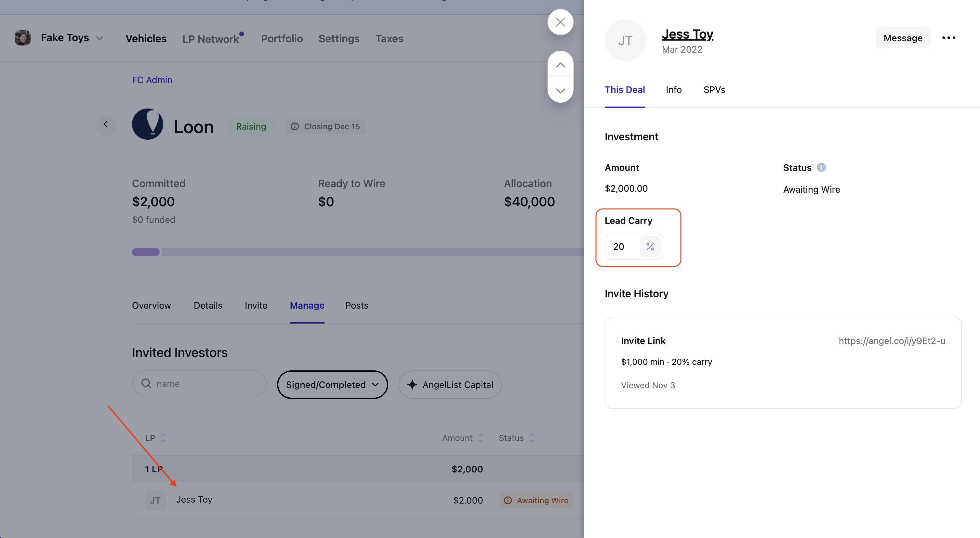Expand the Fake Toys account dropdown

(100, 38)
